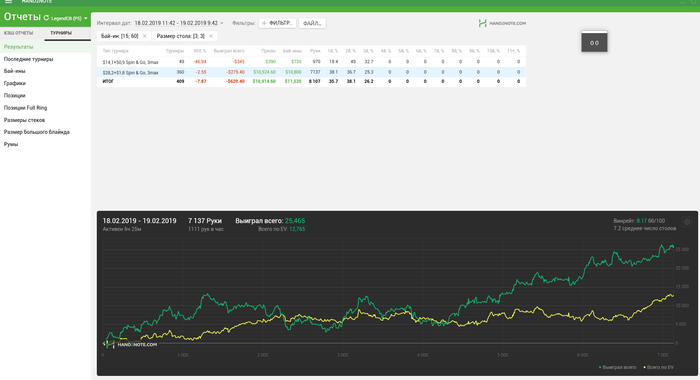Viewport: 700px width, 380px height.
Task: Sort by Турниры column header
Action: tap(175, 51)
